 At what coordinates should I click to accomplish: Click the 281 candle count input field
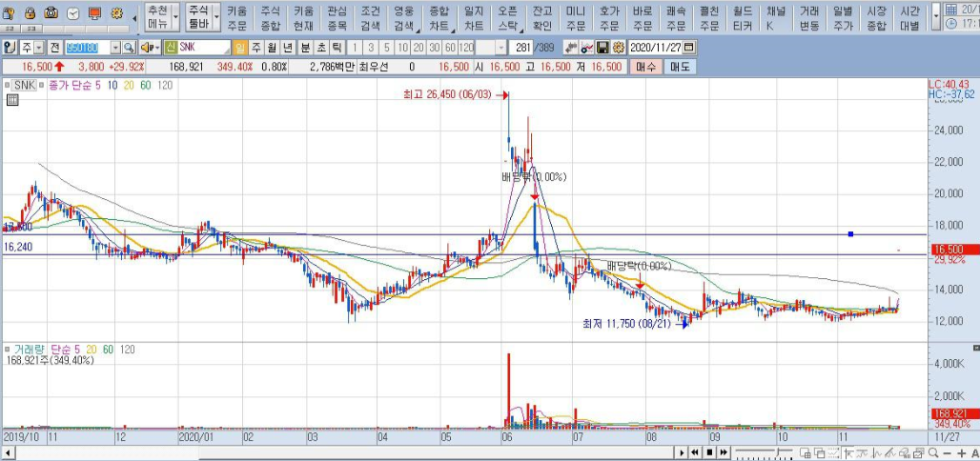pyautogui.click(x=523, y=48)
